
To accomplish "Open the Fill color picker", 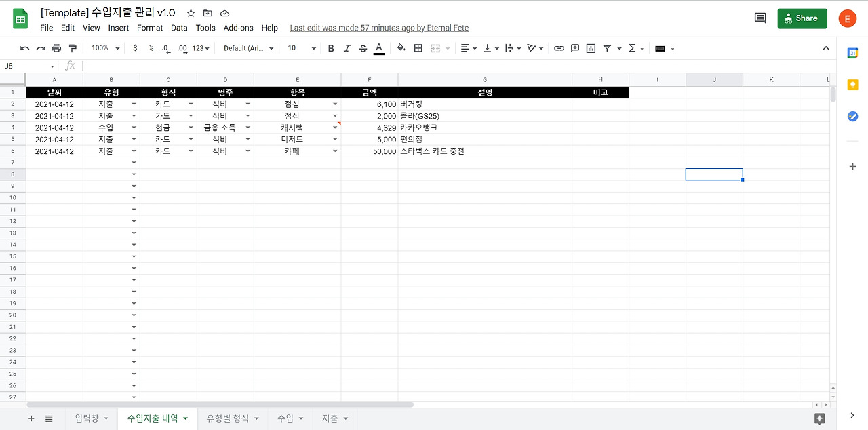I will coord(400,48).
